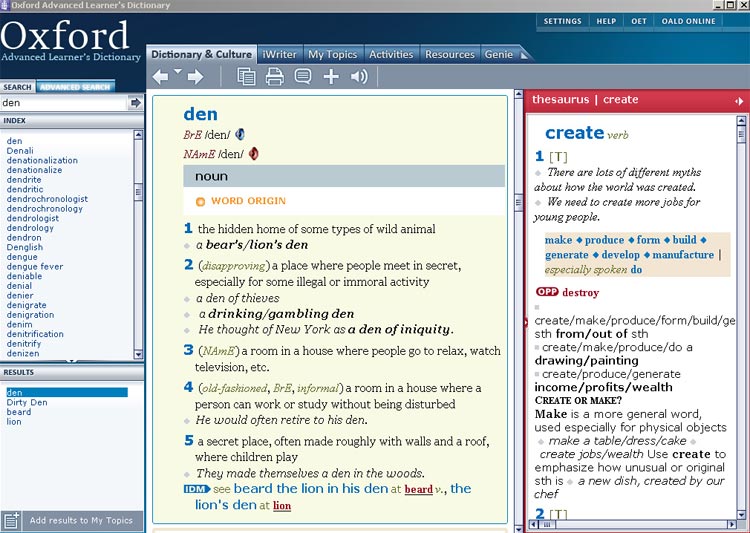The width and height of the screenshot is (750, 533).
Task: Submit search with the arrow button
Action: [x=135, y=103]
